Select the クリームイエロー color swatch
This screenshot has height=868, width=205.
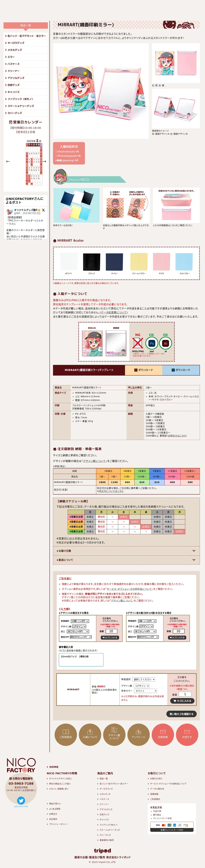(139, 262)
